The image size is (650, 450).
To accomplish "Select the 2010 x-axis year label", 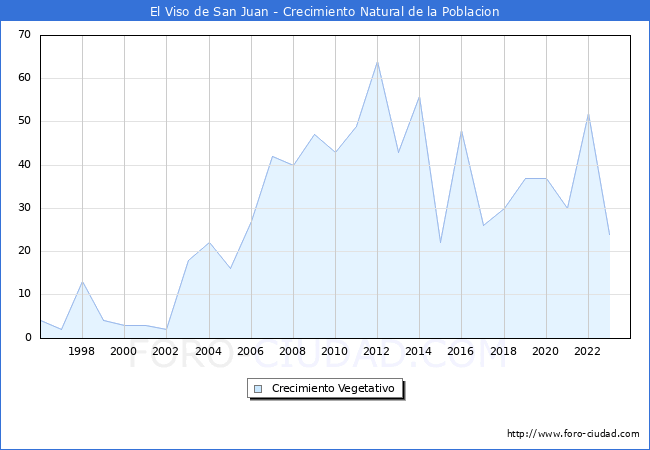I will [335, 351].
